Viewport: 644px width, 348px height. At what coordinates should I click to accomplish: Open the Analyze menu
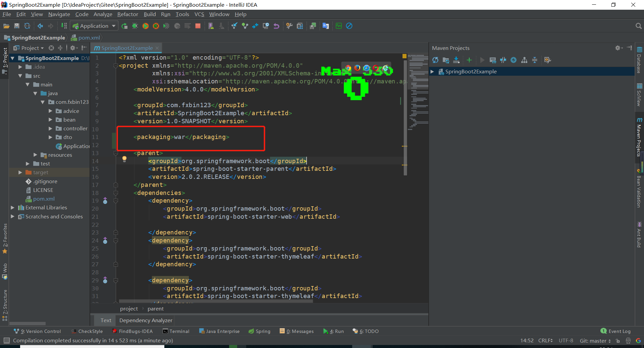pos(103,14)
